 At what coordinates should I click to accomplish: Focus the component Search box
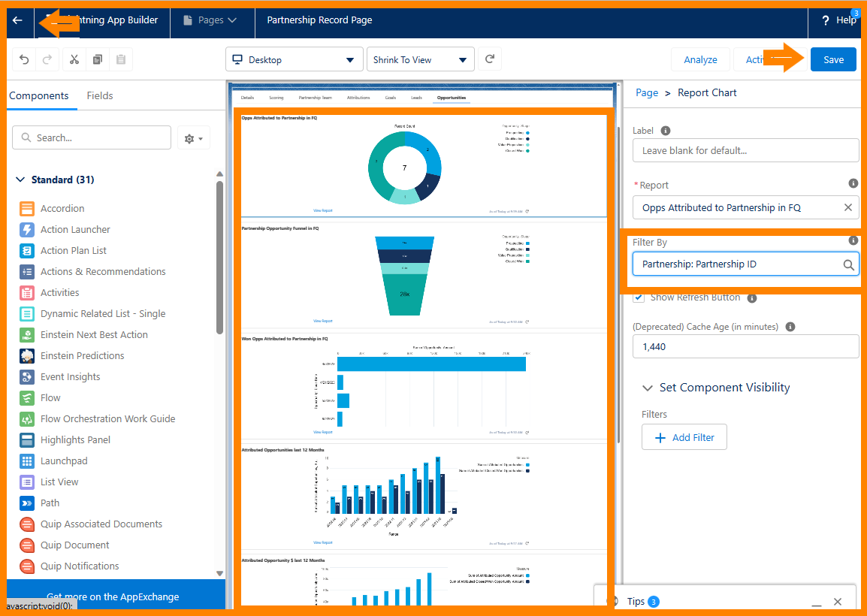pos(92,137)
